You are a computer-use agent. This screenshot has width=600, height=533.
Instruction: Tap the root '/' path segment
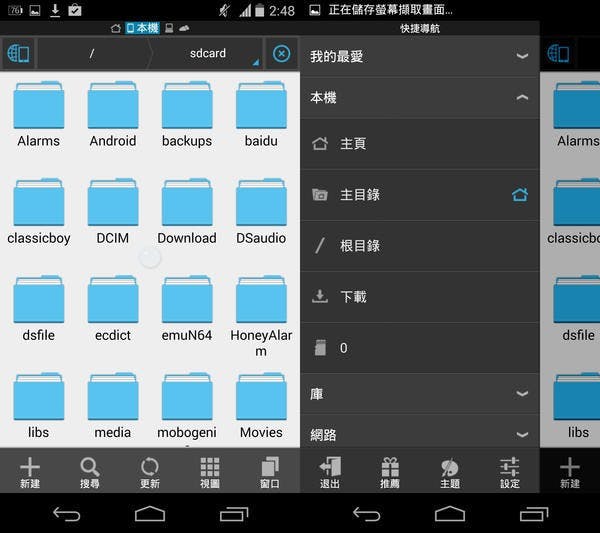(92, 54)
